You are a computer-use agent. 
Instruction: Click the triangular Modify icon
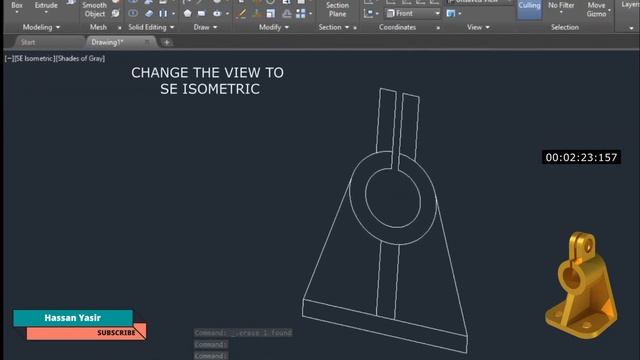click(x=287, y=13)
